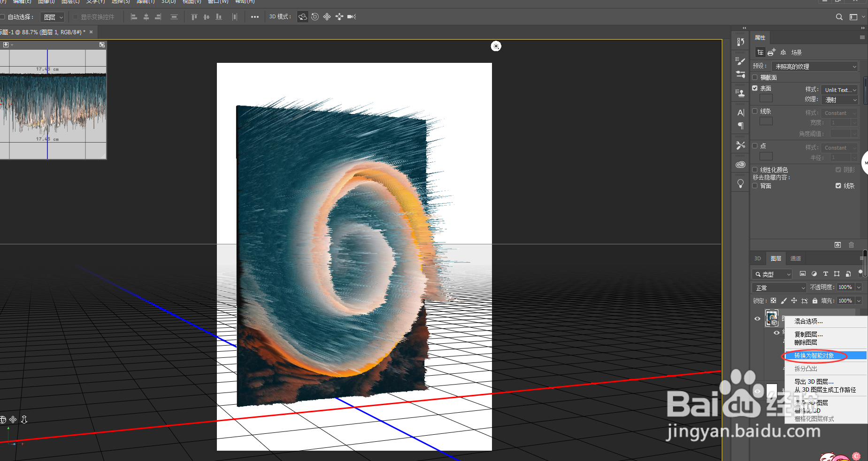Image resolution: width=868 pixels, height=461 pixels.
Task: Open the Brush settings panel icon
Action: point(741,61)
